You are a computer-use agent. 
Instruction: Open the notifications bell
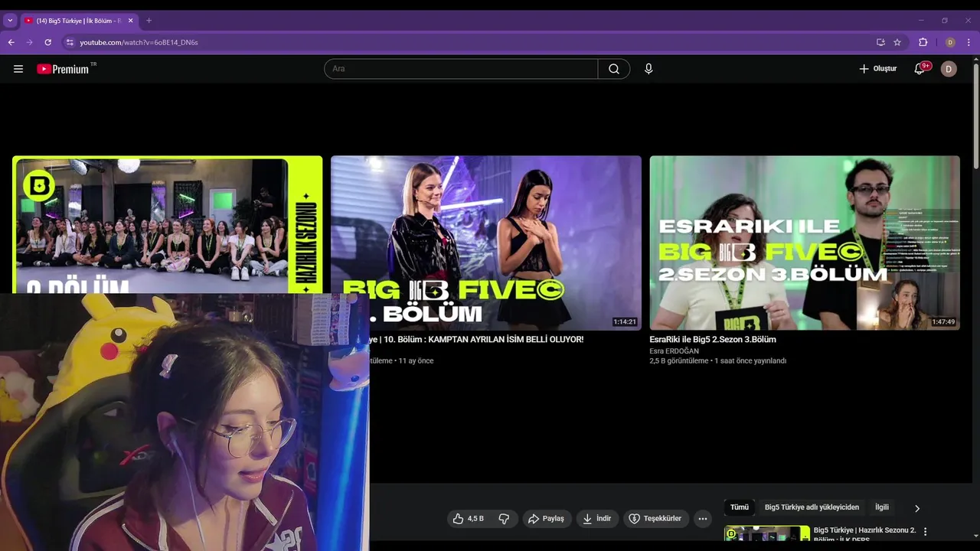click(x=920, y=69)
